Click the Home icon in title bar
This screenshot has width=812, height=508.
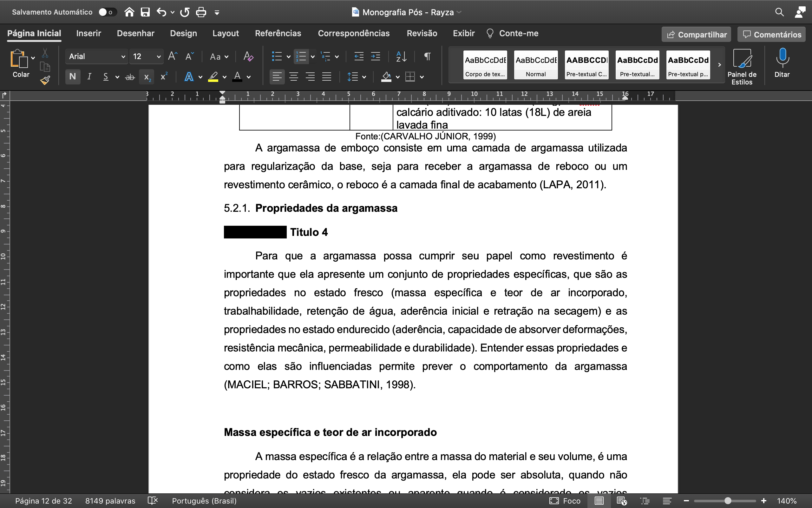click(x=129, y=12)
